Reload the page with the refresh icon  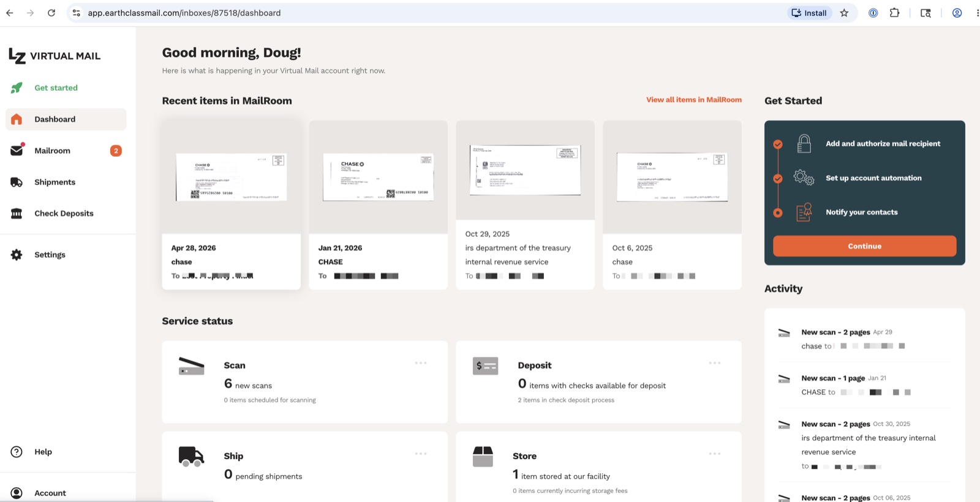pyautogui.click(x=51, y=13)
